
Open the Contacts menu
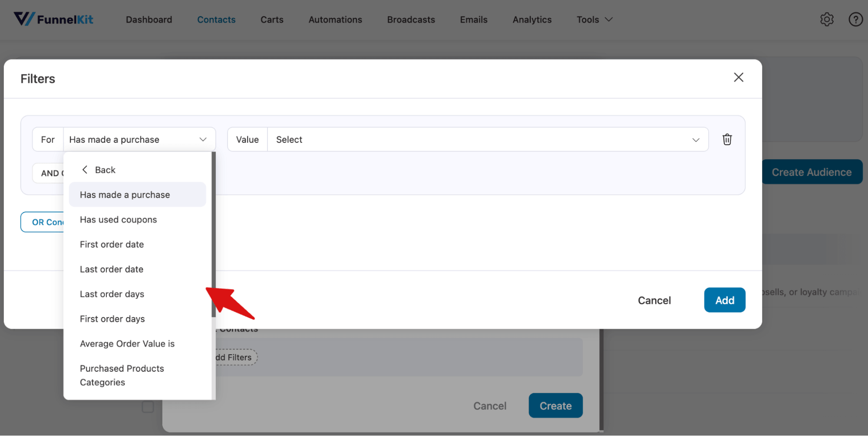[x=216, y=20]
